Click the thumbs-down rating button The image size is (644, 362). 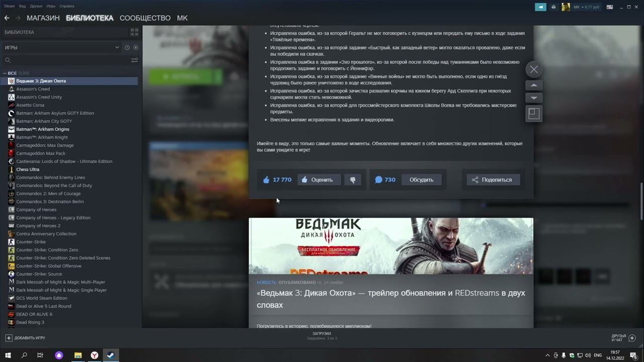click(x=353, y=179)
